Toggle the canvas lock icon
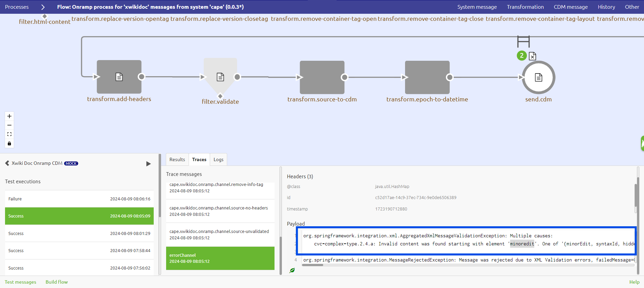Screen dimensions: 644x288 pos(9,143)
